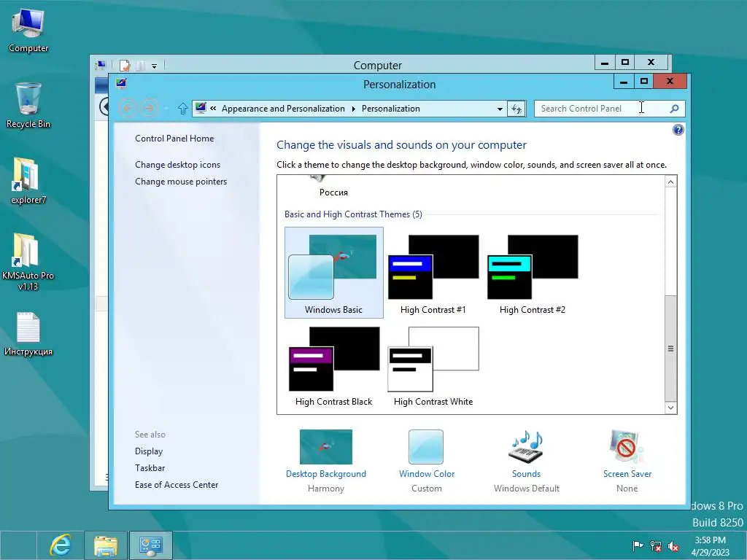The height and width of the screenshot is (560, 747).
Task: Click the Computer window system icon
Action: (x=101, y=65)
